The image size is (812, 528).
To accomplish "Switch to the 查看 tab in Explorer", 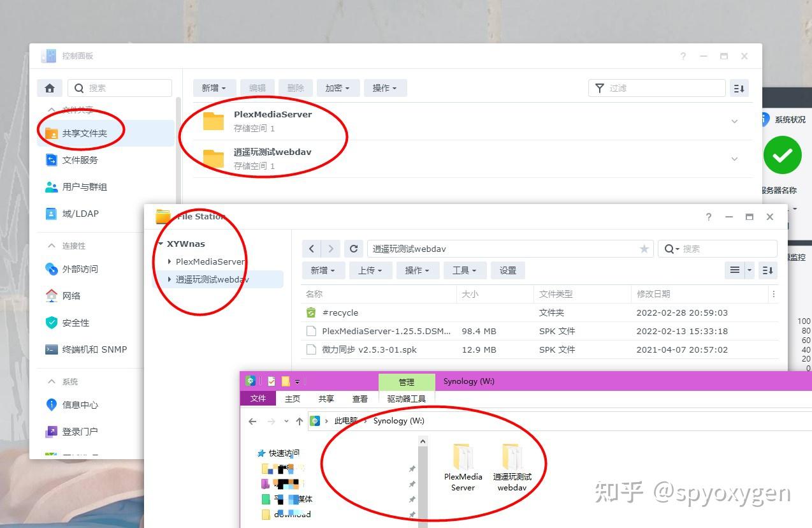I will click(360, 399).
